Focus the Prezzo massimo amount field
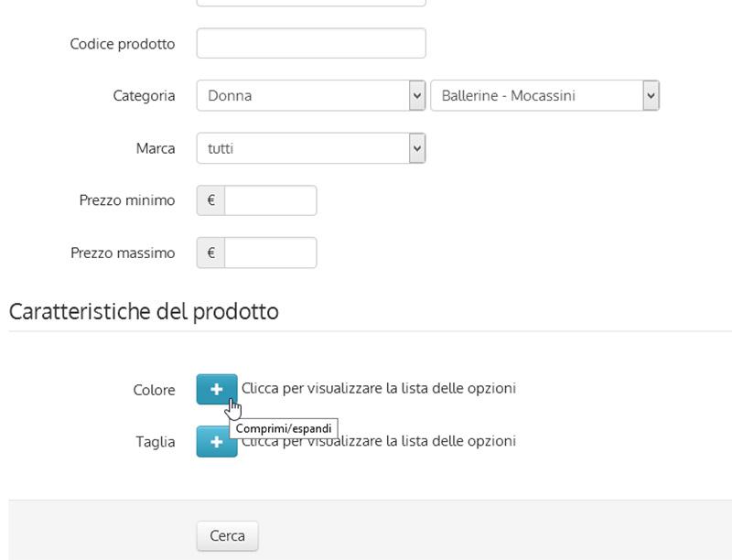 point(270,253)
